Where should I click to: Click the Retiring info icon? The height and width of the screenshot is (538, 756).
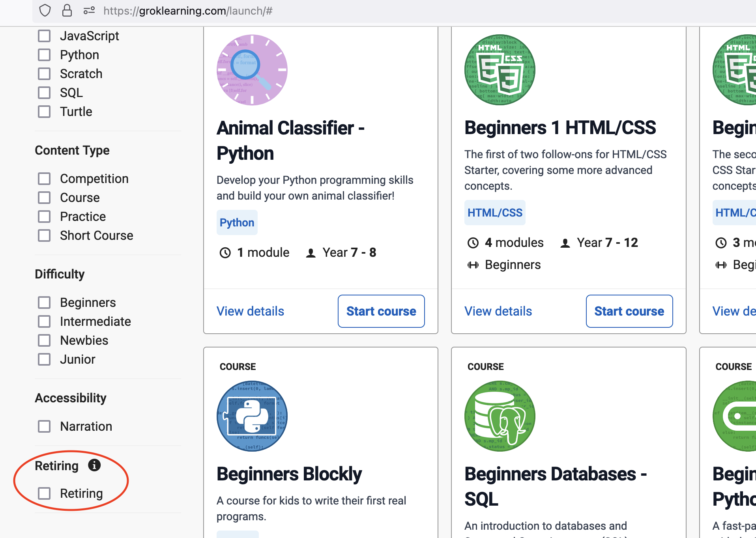coord(94,465)
